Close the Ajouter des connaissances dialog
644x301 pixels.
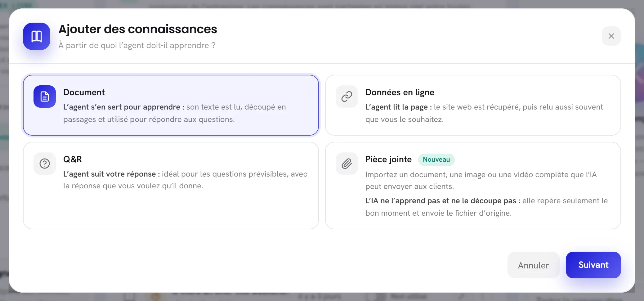pyautogui.click(x=611, y=36)
